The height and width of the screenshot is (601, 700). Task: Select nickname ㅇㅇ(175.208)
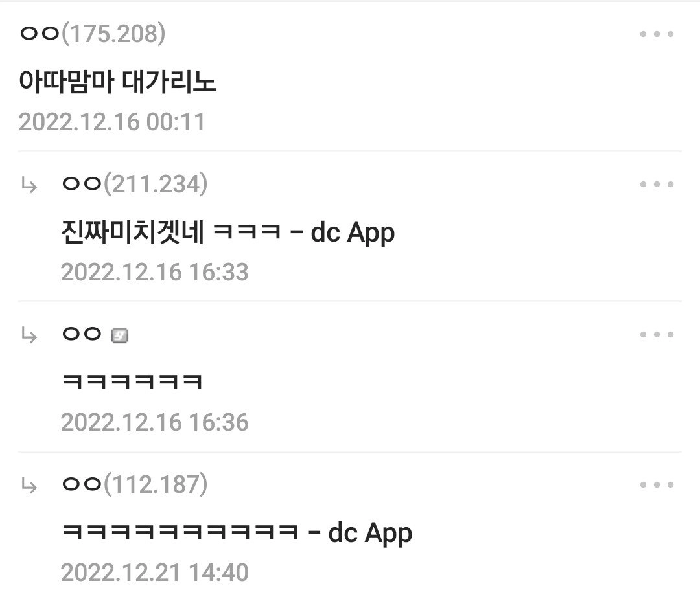coord(93,34)
